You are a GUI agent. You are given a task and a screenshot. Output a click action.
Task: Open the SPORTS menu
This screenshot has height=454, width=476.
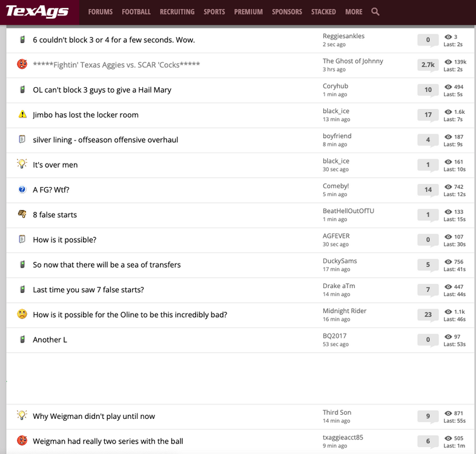tap(214, 12)
